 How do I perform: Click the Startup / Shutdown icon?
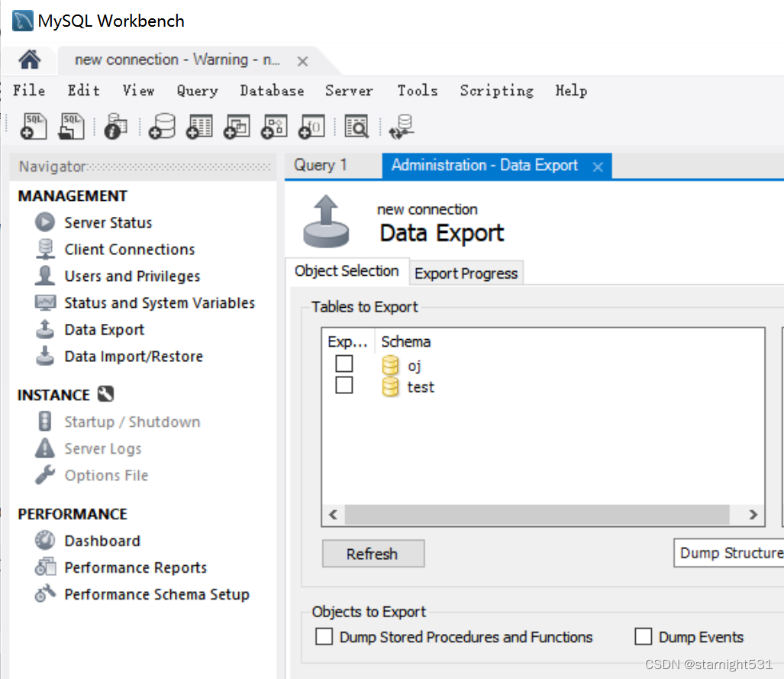(x=45, y=422)
